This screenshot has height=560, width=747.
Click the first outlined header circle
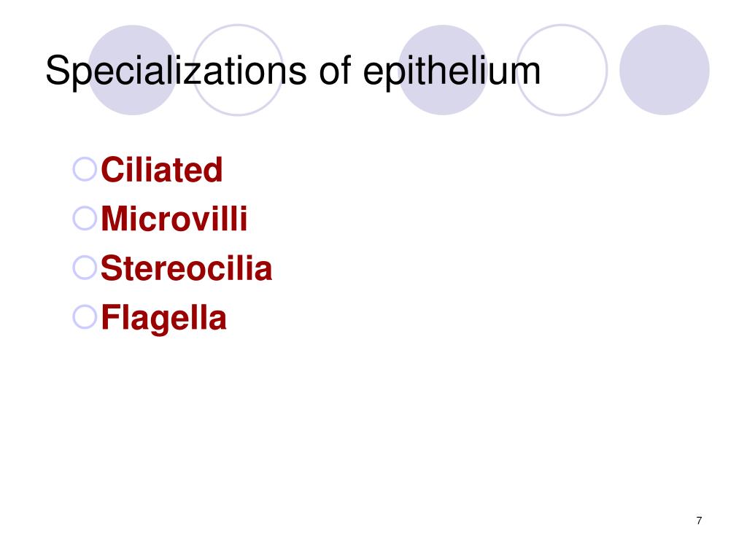pos(238,70)
